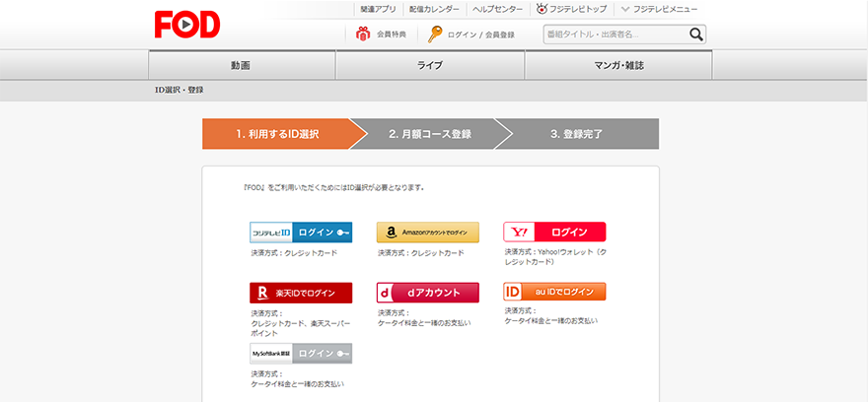The width and height of the screenshot is (868, 402).
Task: Click payment text under フジテレビID button
Action: click(x=294, y=253)
